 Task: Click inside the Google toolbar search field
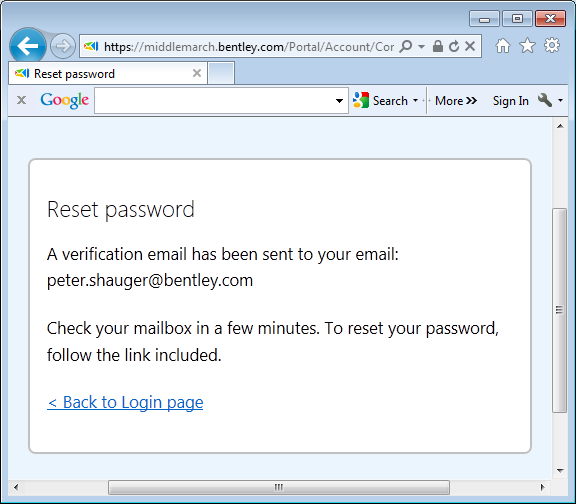[x=214, y=100]
